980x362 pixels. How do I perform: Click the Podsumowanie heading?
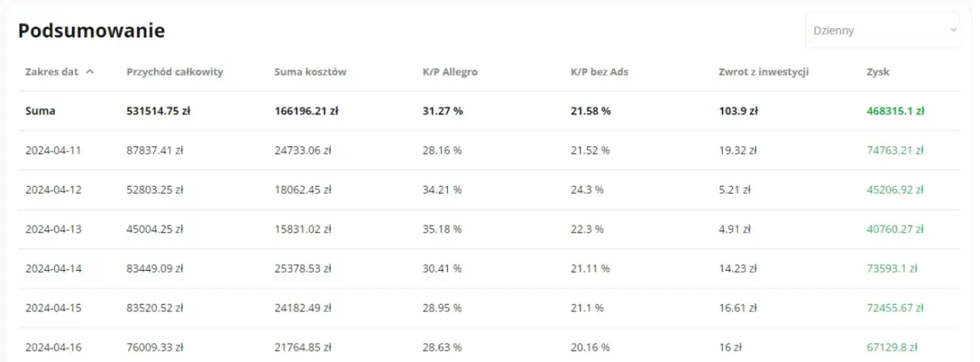click(x=91, y=31)
